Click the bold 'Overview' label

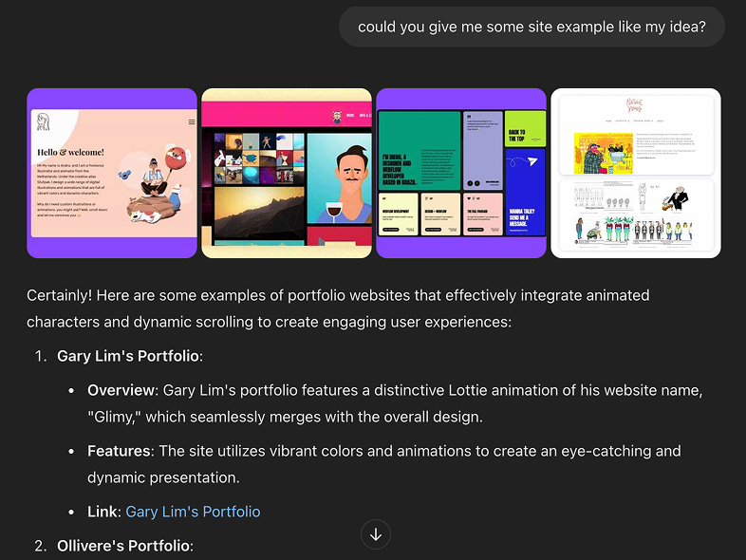pos(121,390)
